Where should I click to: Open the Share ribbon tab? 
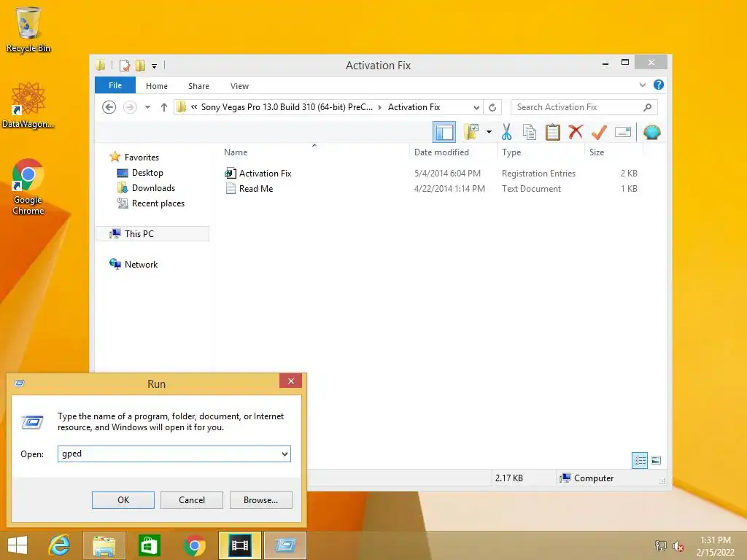(x=198, y=86)
